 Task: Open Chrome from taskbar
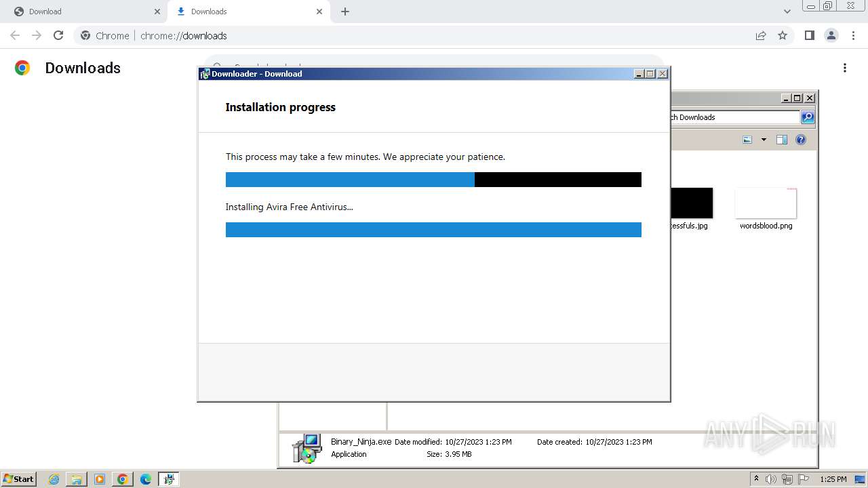pyautogui.click(x=123, y=479)
